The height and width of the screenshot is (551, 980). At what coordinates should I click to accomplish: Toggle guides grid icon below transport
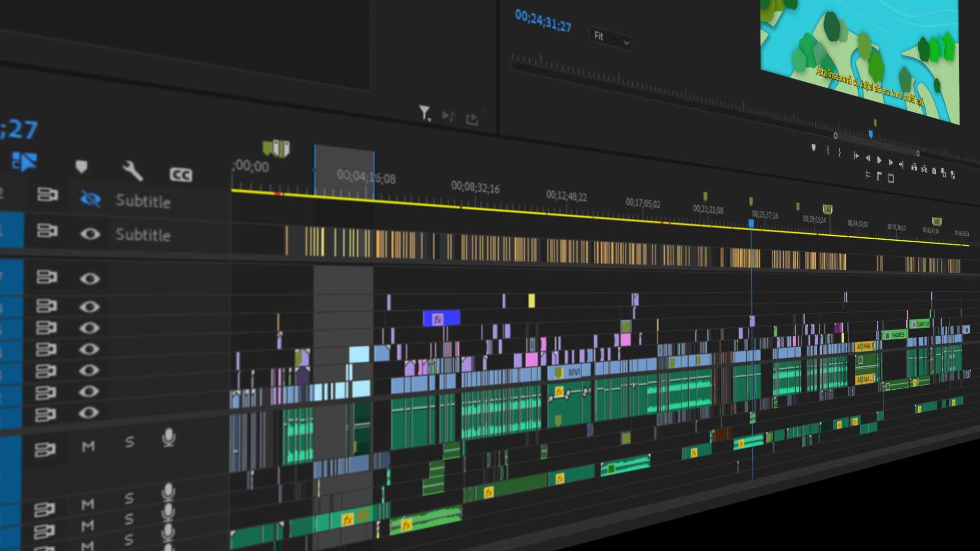868,175
